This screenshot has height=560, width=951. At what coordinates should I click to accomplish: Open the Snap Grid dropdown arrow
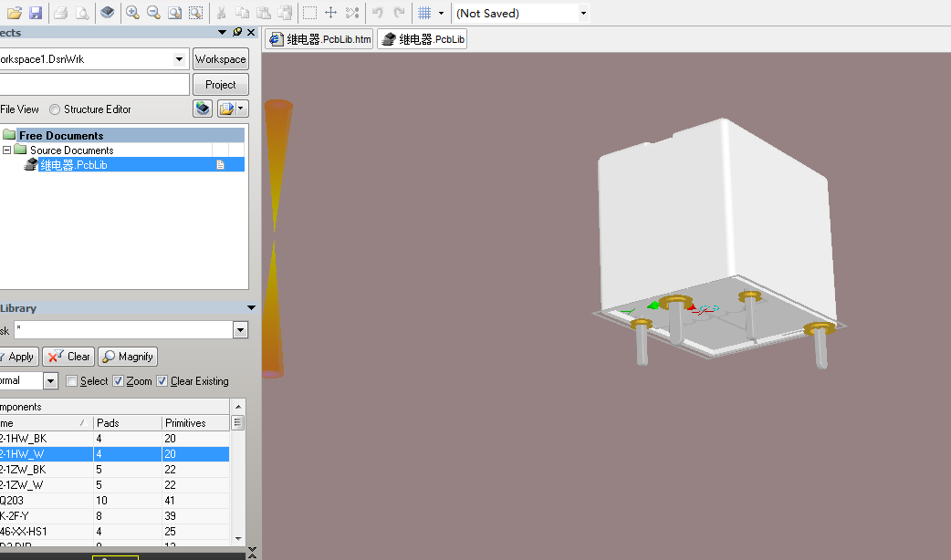[441, 14]
